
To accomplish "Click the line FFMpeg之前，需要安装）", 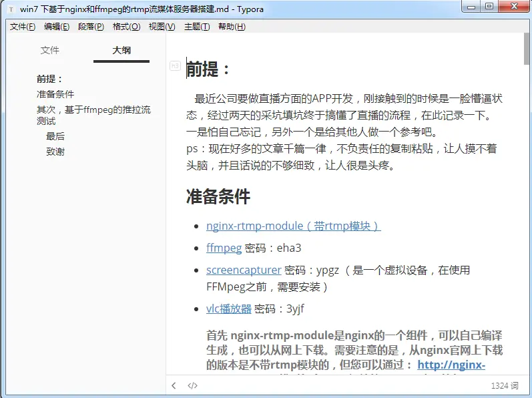I will 268,287.
